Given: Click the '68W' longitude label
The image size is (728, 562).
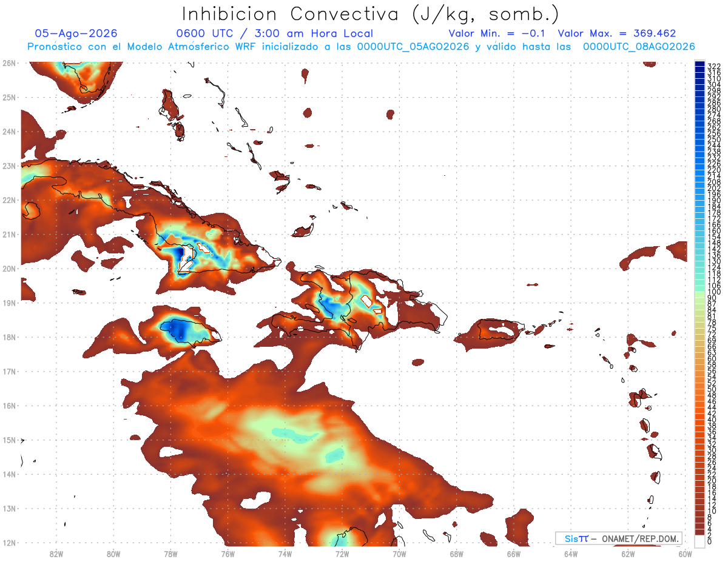Looking at the screenshot, I should tap(457, 553).
